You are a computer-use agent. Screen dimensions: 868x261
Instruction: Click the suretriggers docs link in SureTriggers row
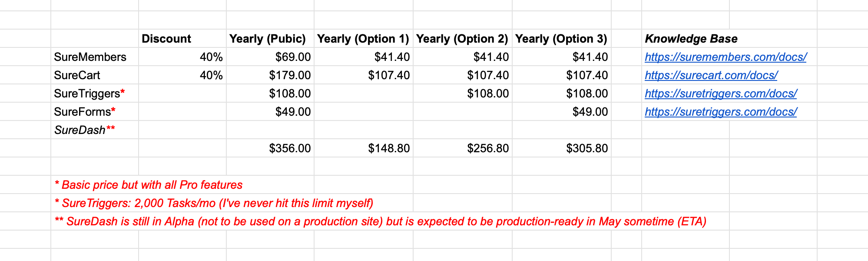coord(720,94)
